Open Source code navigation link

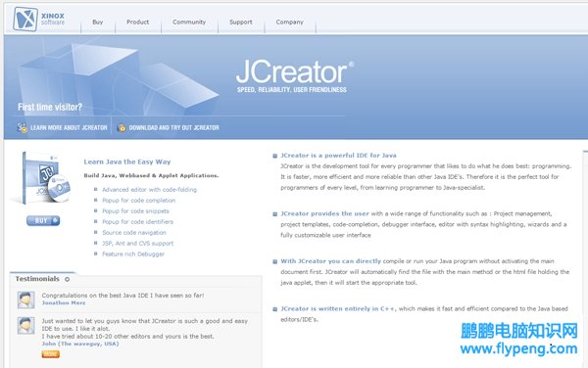coord(134,233)
